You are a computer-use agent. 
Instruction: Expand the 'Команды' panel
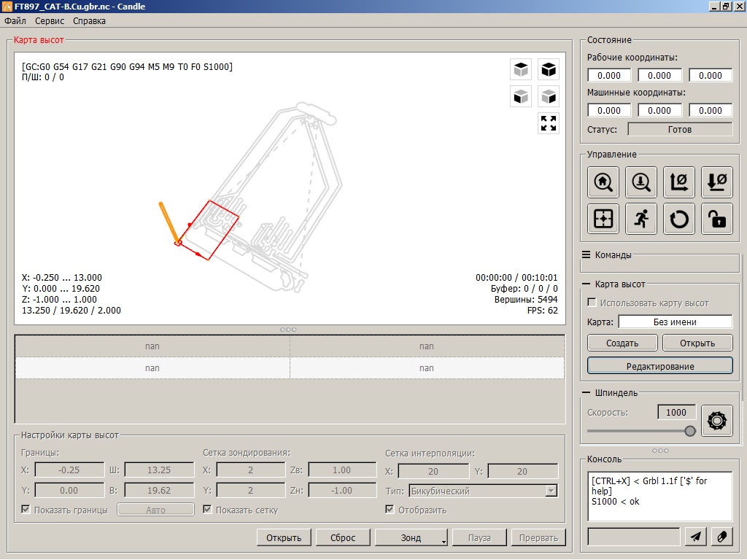(x=587, y=254)
